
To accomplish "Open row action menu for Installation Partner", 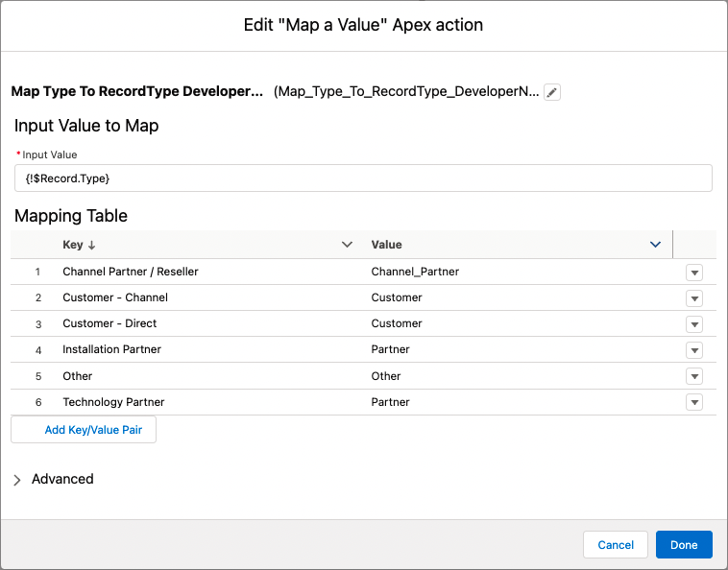I will (695, 350).
